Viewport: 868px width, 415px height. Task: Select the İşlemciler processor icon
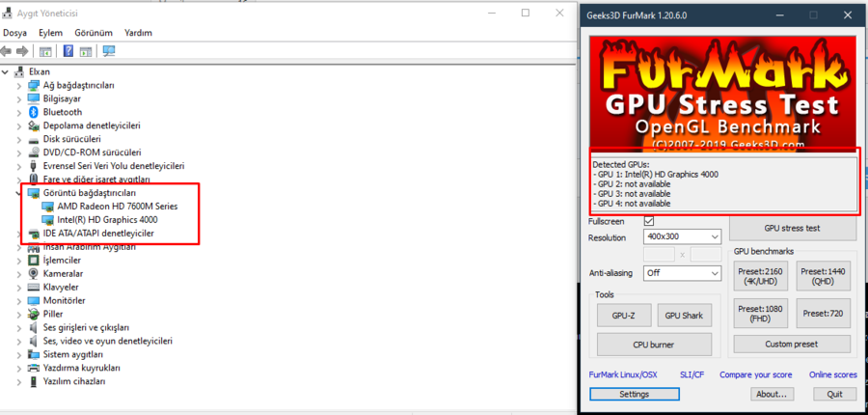(x=35, y=261)
